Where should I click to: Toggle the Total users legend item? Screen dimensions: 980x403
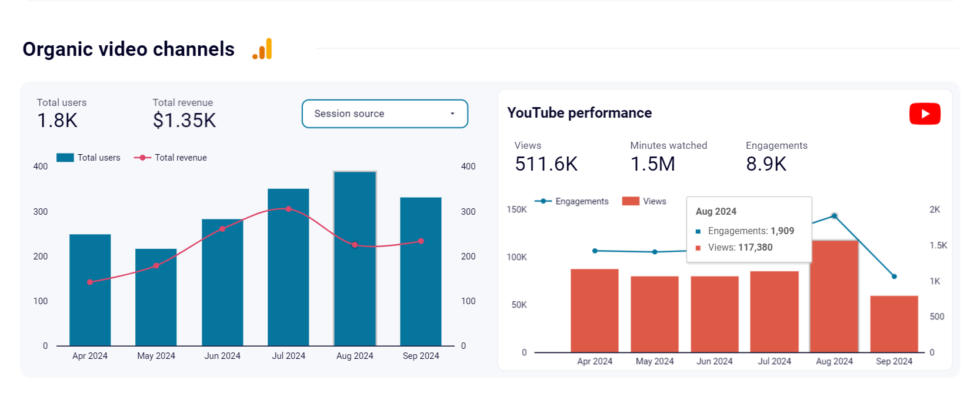88,158
